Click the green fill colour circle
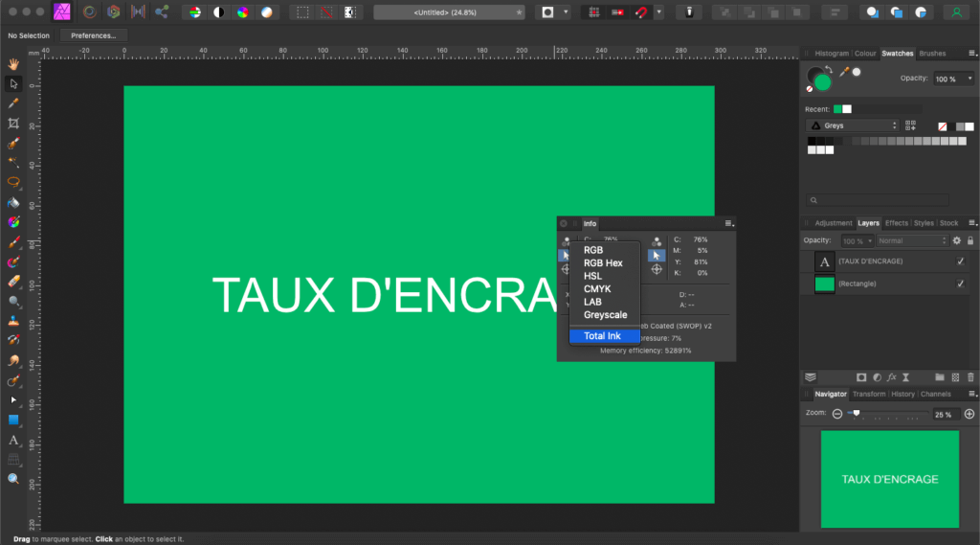 tap(822, 82)
